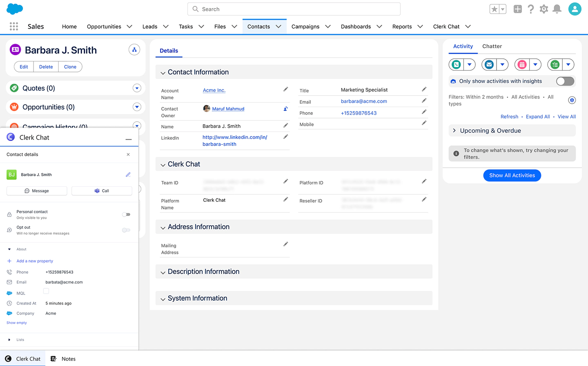Open the Reports tab

pos(402,27)
